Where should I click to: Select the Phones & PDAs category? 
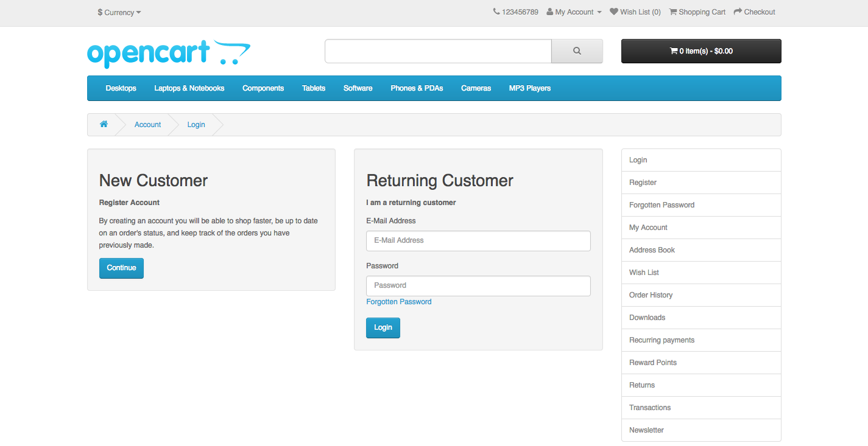click(417, 88)
